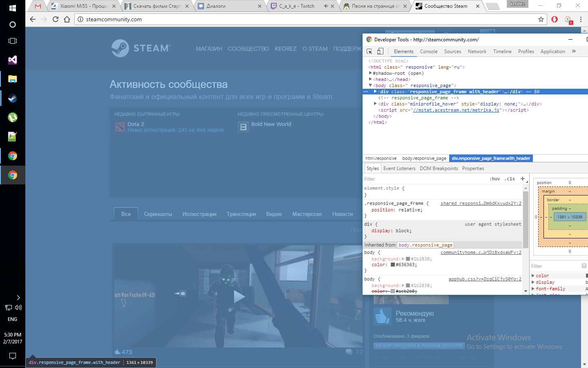This screenshot has height=368, width=588.
Task: Focus the Styles pane Filter field
Action: (x=425, y=179)
